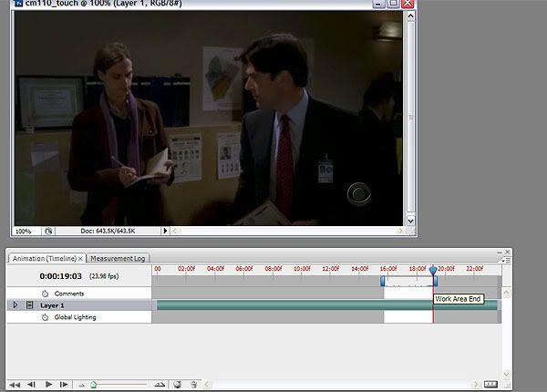Close the cm110_touch document window
Screen dimensions: 547x392
pyautogui.click(x=408, y=4)
